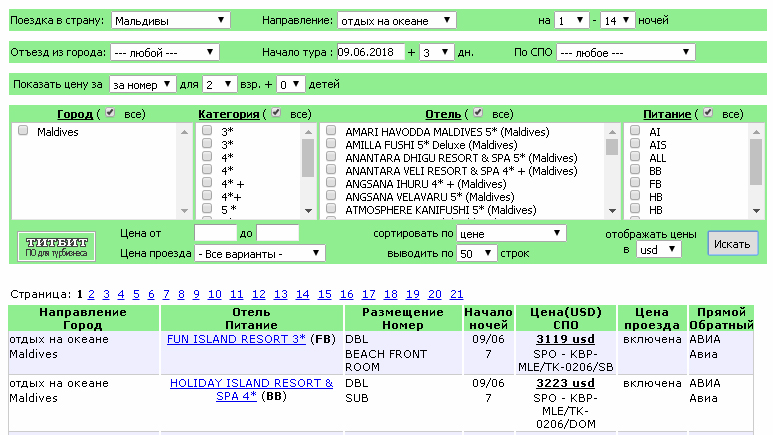Image resolution: width=773 pixels, height=435 pixels.
Task: Open the departure city dropdown
Action: [164, 53]
